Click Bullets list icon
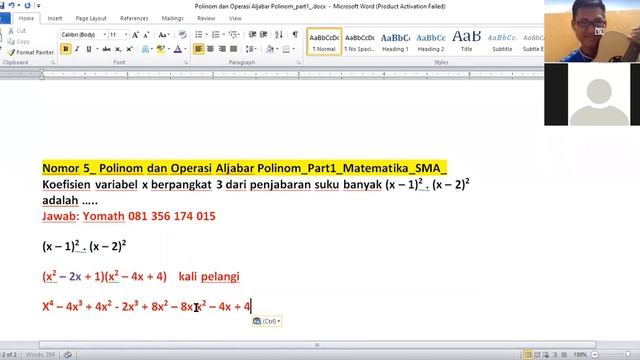 (x=198, y=35)
